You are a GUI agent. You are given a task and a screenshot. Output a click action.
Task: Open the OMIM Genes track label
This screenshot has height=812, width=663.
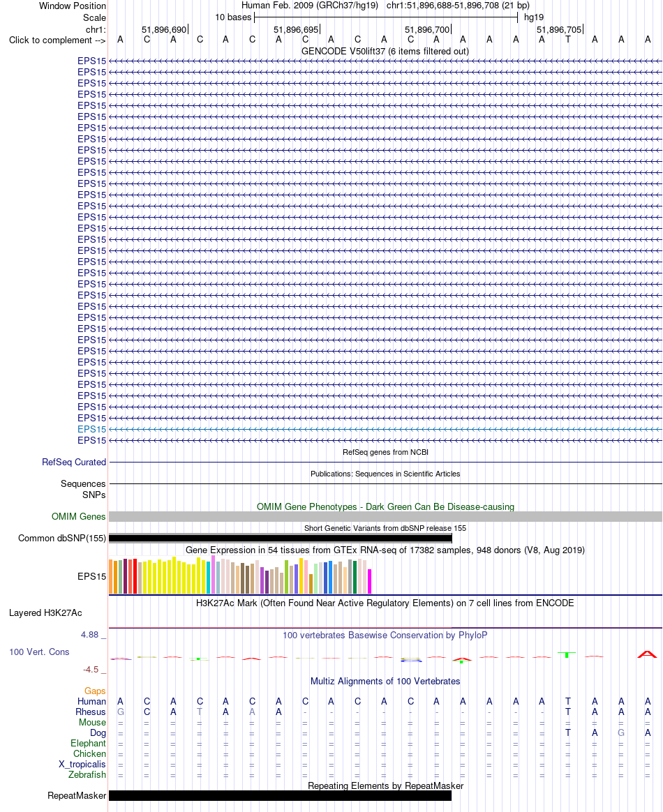click(x=79, y=516)
